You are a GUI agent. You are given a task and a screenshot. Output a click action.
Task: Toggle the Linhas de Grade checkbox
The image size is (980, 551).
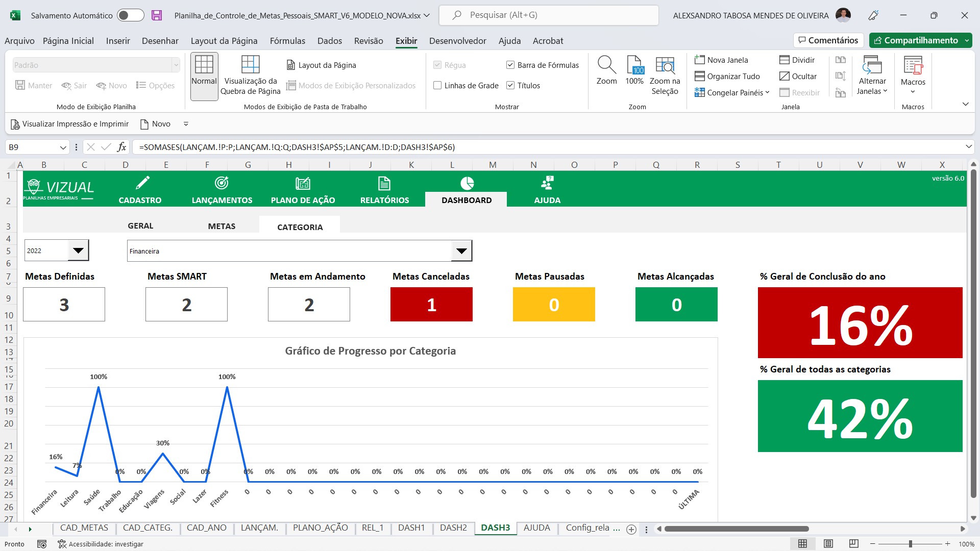438,85
